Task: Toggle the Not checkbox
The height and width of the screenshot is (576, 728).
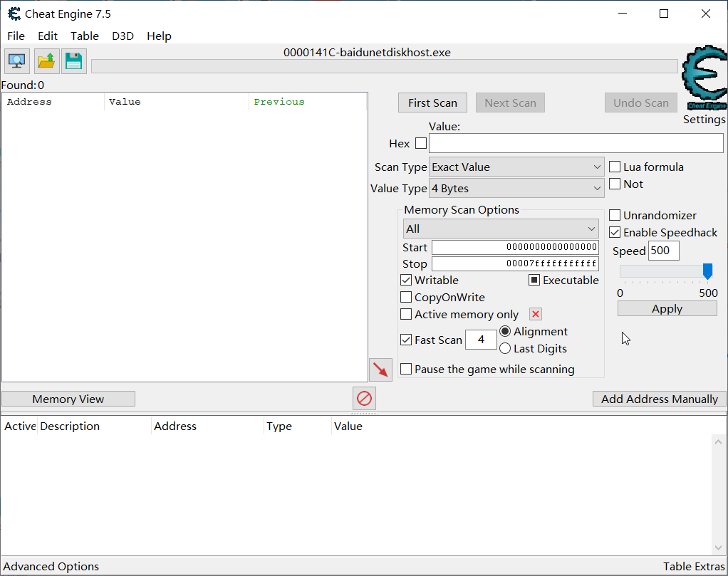Action: click(x=615, y=184)
